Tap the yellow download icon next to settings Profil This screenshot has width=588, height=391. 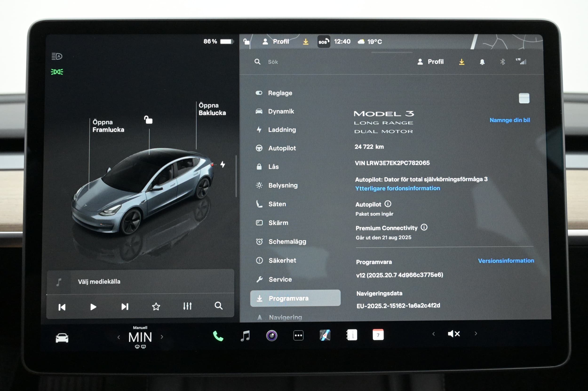462,62
